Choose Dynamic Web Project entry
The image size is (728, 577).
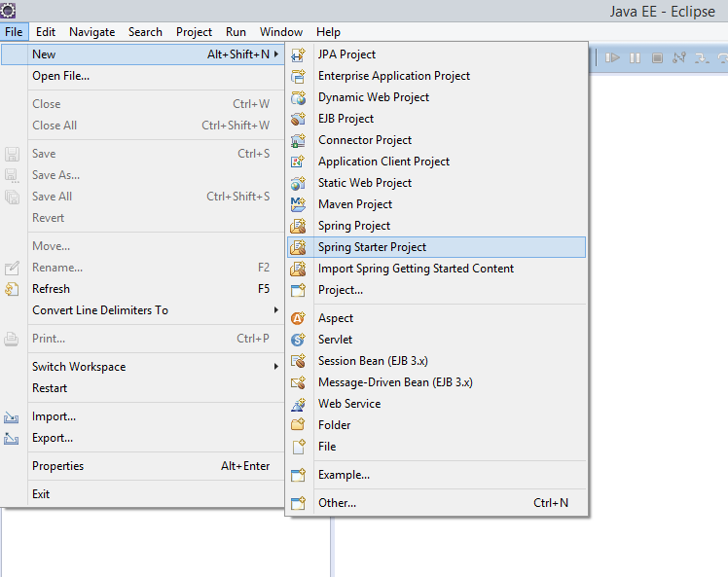point(436,97)
